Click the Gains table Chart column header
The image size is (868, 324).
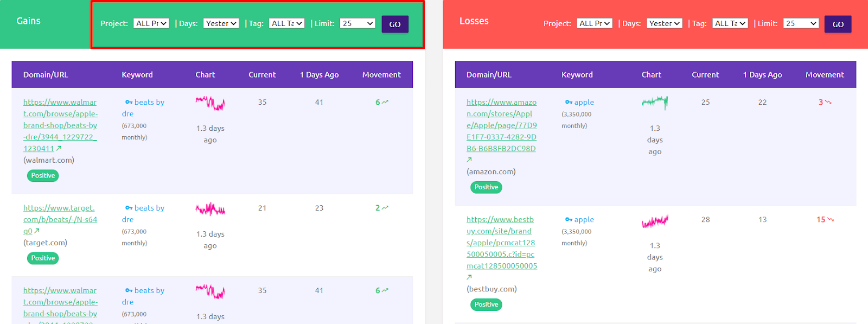point(205,74)
